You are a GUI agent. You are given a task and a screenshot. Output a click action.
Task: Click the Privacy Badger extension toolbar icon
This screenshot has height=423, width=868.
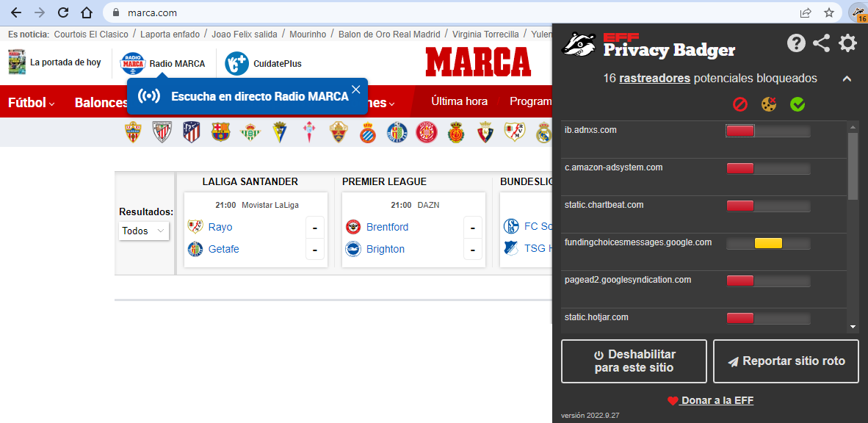[x=856, y=12]
